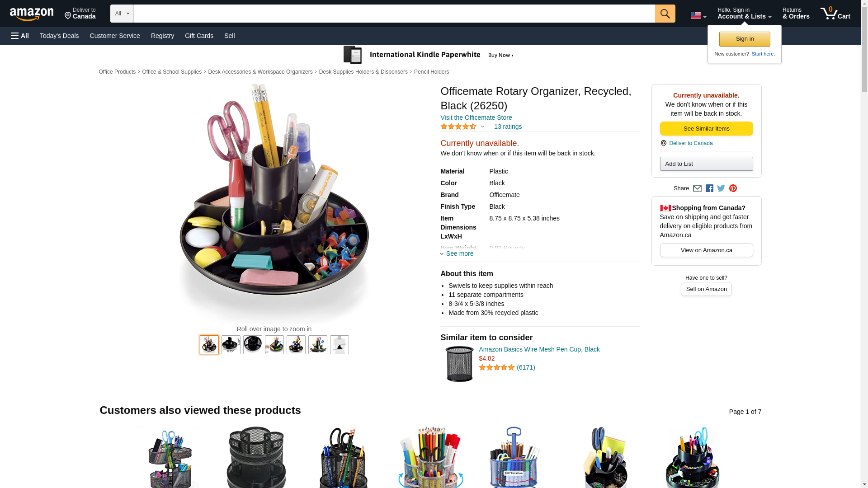Share on Facebook icon
The height and width of the screenshot is (488, 868).
click(x=709, y=188)
